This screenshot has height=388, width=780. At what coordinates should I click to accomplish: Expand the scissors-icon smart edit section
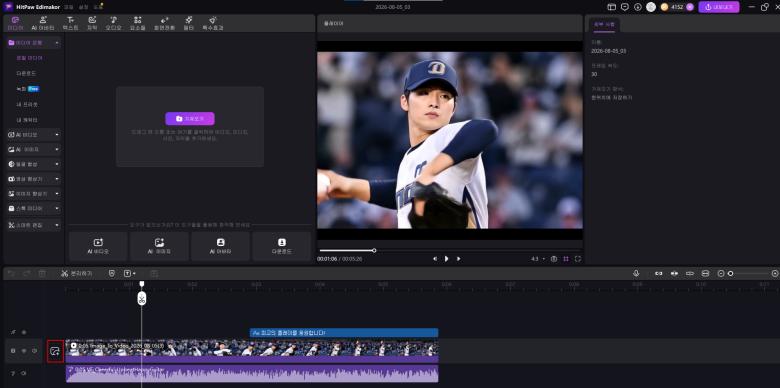[x=34, y=225]
